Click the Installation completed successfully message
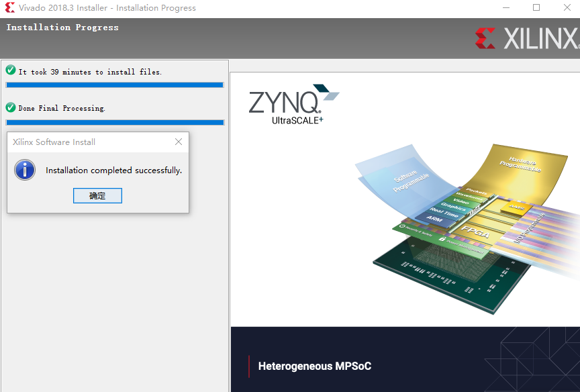This screenshot has width=580, height=392. click(x=114, y=170)
